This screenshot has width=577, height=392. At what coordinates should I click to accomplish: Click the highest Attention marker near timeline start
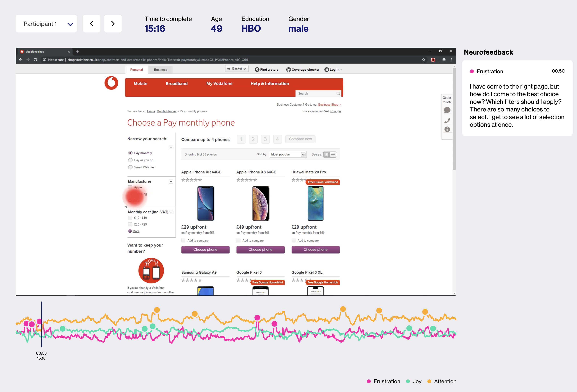pyautogui.click(x=157, y=310)
